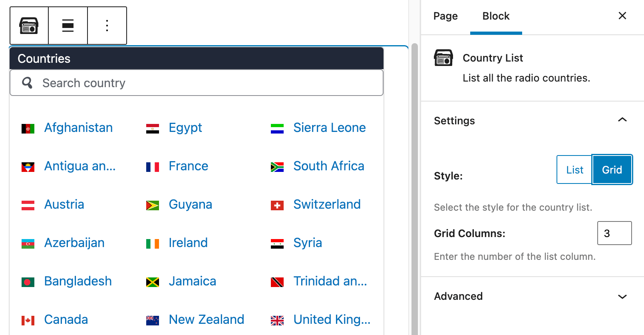Image resolution: width=644 pixels, height=335 pixels.
Task: Switch to the Page tab
Action: (445, 16)
